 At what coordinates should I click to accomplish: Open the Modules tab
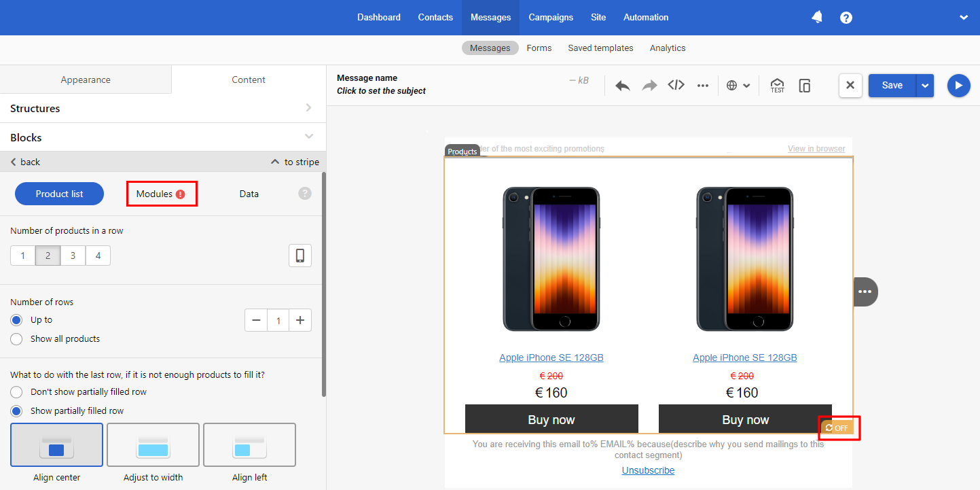(x=161, y=194)
